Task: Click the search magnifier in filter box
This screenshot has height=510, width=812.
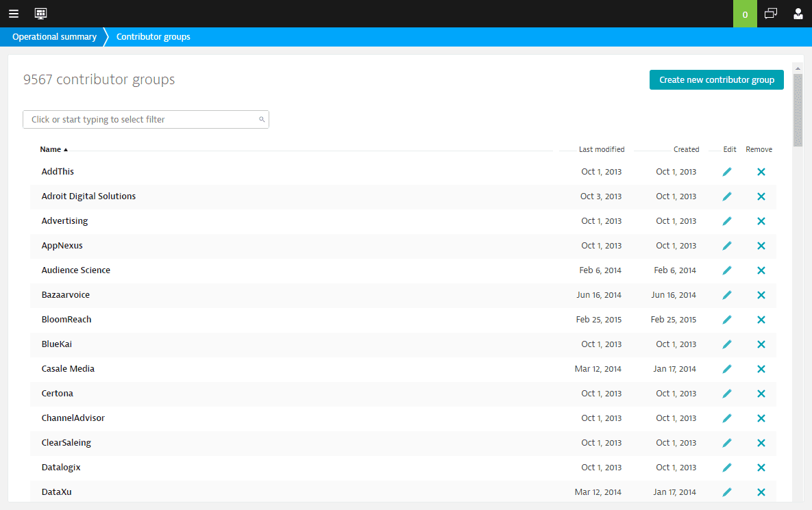Action: pyautogui.click(x=262, y=120)
